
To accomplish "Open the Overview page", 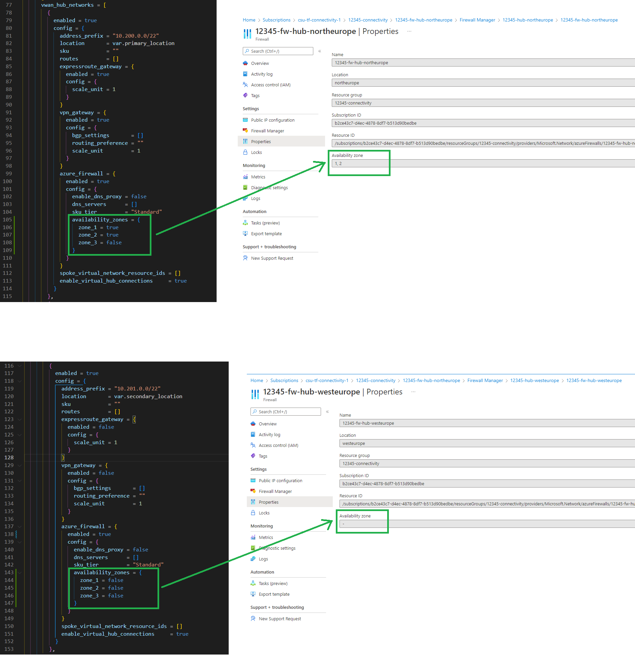I will (x=260, y=63).
